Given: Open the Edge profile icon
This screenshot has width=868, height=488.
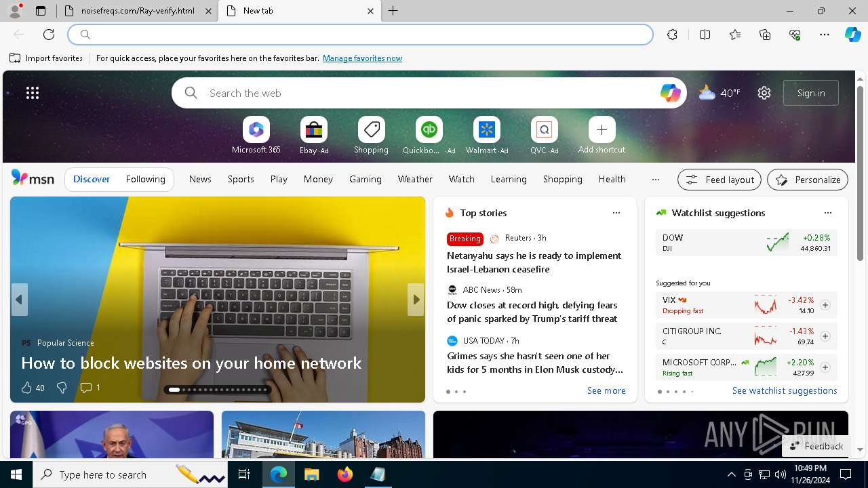Looking at the screenshot, I should pyautogui.click(x=14, y=11).
